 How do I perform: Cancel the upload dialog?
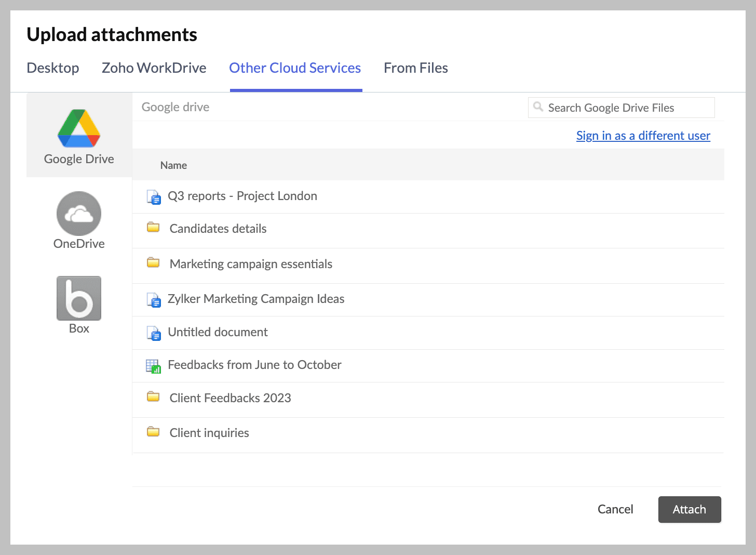[615, 509]
